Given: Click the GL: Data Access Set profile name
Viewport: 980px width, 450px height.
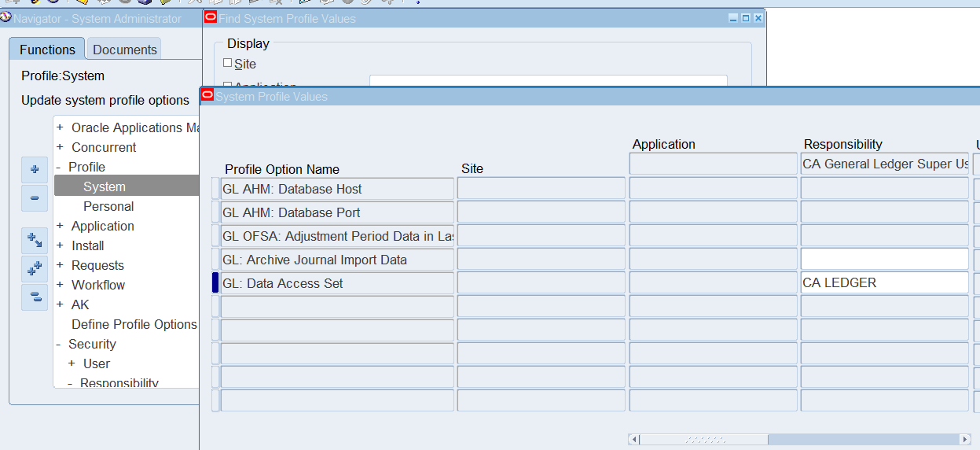Looking at the screenshot, I should (337, 283).
